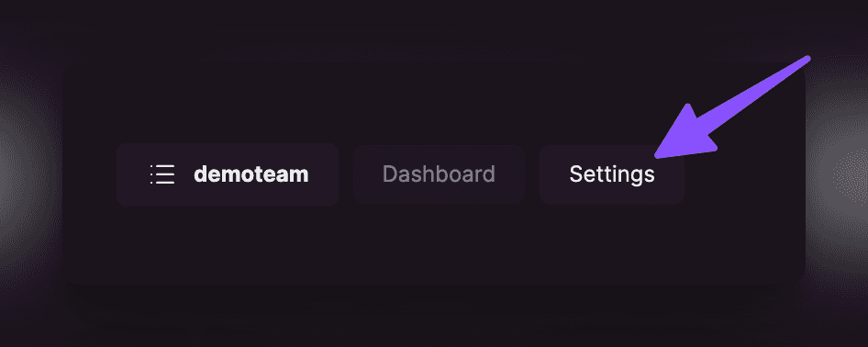Click the list icon beside demoteam

162,174
